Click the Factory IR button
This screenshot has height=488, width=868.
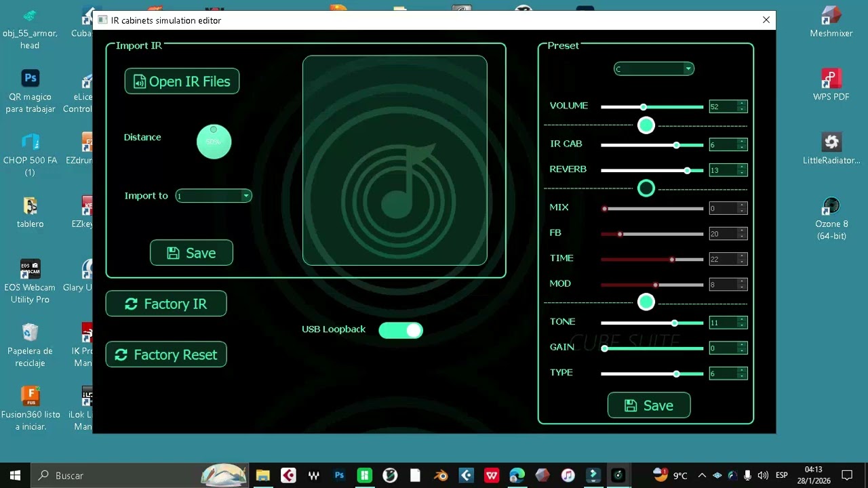tap(166, 304)
